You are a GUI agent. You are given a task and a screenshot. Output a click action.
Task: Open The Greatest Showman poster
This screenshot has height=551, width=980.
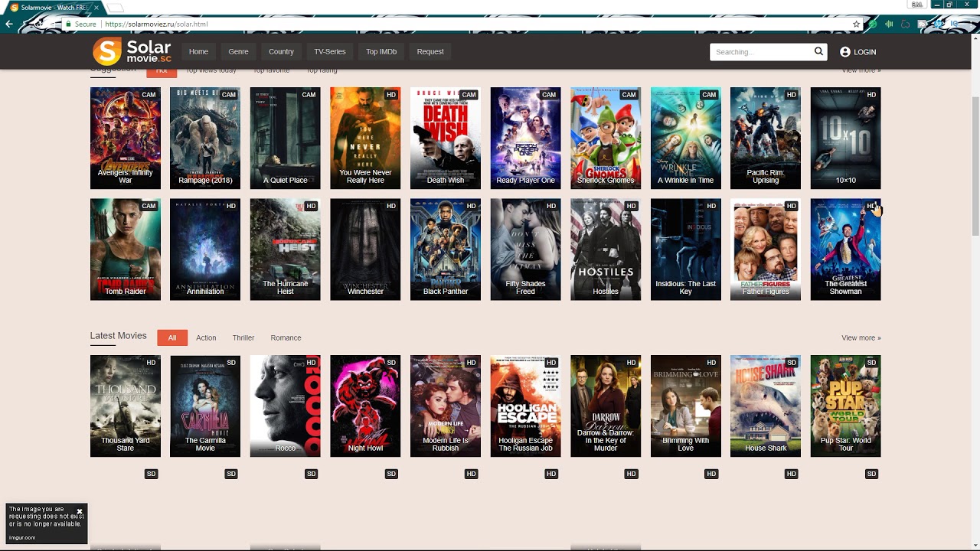coord(846,249)
